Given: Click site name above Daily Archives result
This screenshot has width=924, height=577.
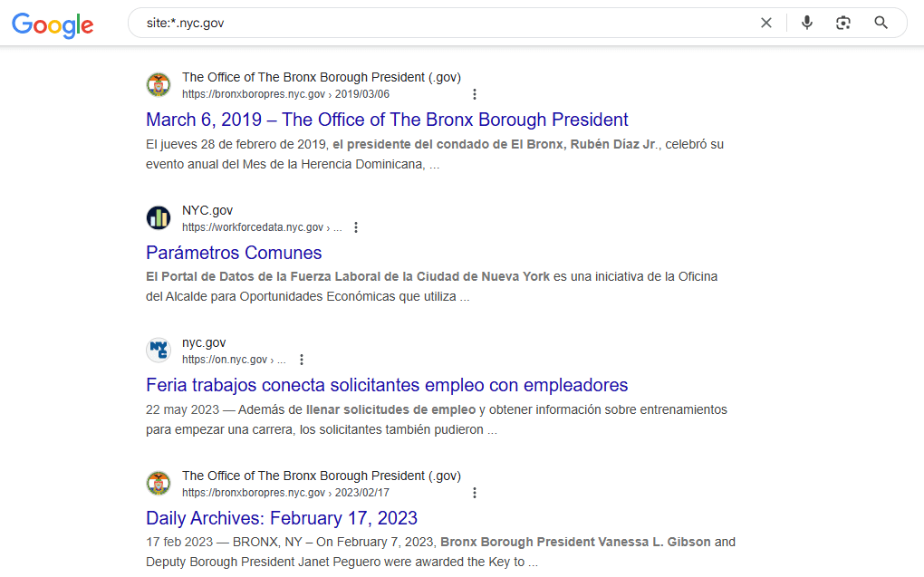Looking at the screenshot, I should click(x=322, y=476).
